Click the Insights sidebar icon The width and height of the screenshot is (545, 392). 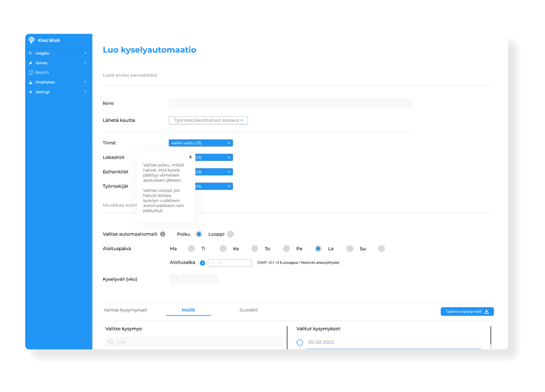pos(30,53)
